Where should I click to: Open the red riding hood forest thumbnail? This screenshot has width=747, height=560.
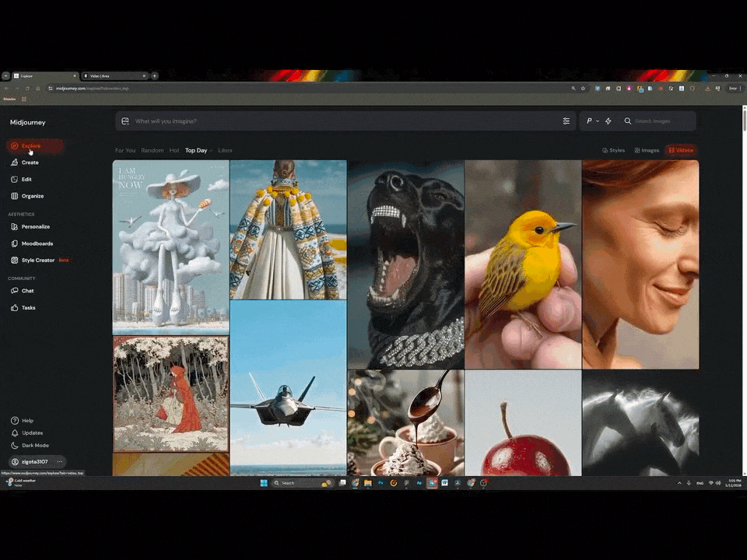170,394
